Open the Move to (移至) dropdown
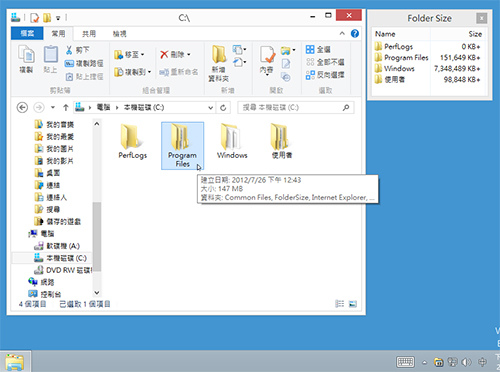The height and width of the screenshot is (372, 500). 129,54
